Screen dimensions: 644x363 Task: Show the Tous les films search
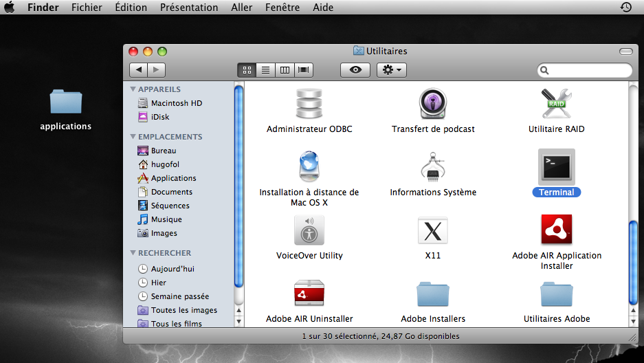coord(170,324)
